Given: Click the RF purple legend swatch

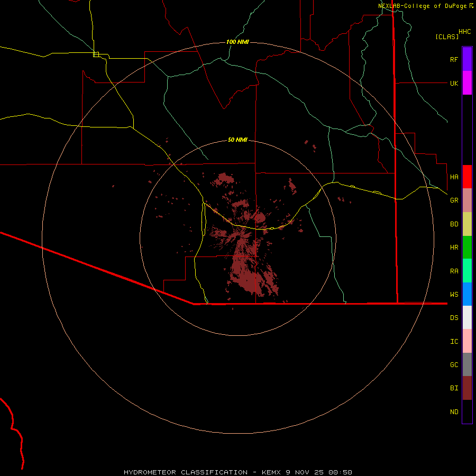Looking at the screenshot, I should click(467, 59).
